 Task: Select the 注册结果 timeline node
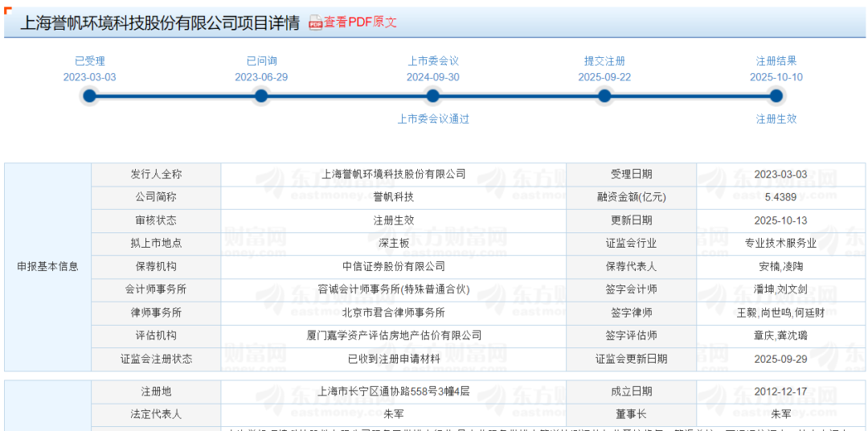click(776, 96)
